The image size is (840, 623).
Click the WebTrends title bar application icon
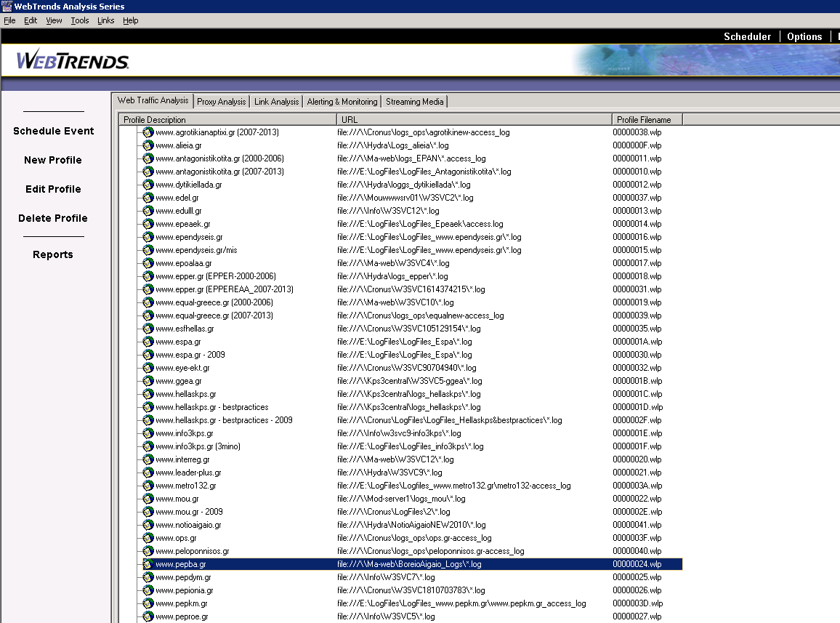(7, 6)
